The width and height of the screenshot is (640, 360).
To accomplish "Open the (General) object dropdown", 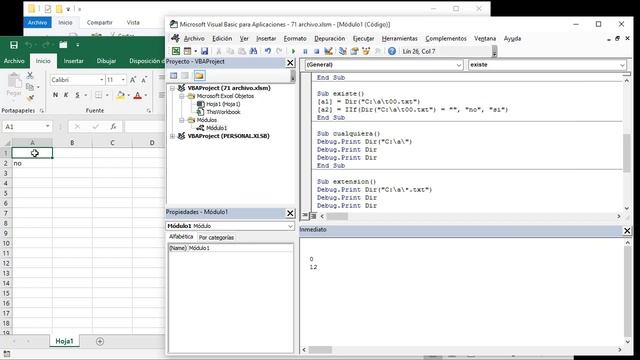I will (x=458, y=65).
